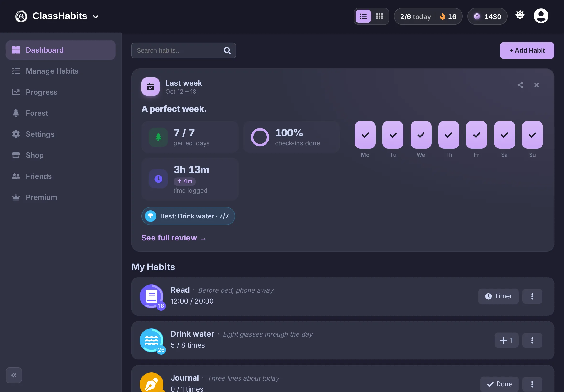The height and width of the screenshot is (392, 564).
Task: Start the Timer for Read
Action: [x=498, y=296]
